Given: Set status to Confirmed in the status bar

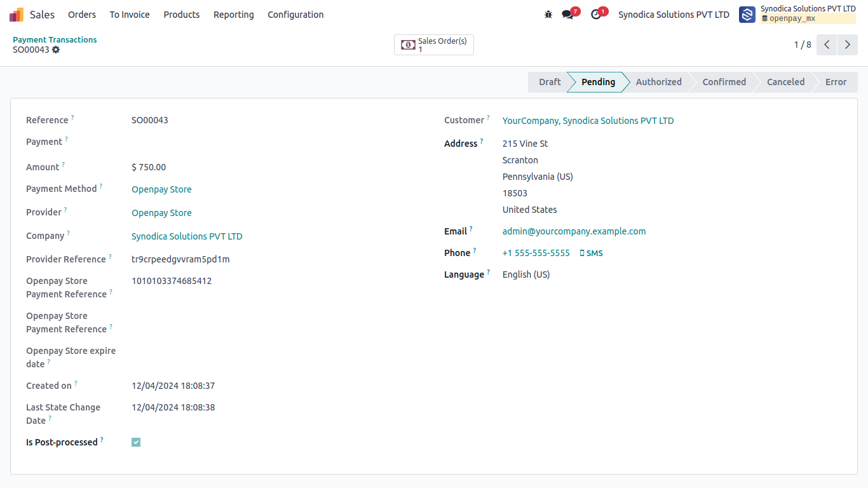Looking at the screenshot, I should click(x=724, y=82).
